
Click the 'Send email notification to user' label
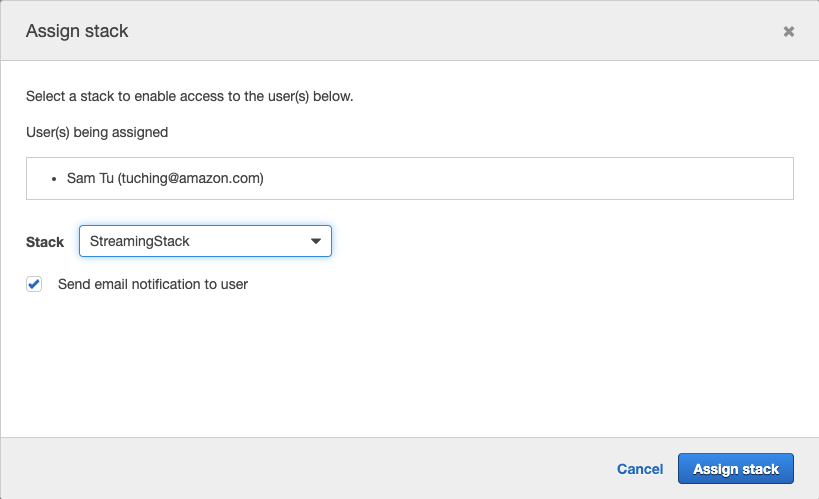[152, 284]
